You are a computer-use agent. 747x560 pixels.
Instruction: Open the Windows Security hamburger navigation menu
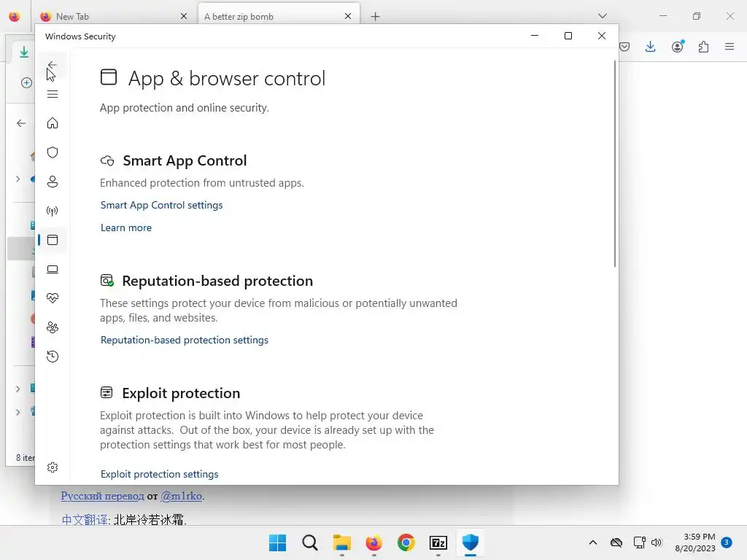53,94
